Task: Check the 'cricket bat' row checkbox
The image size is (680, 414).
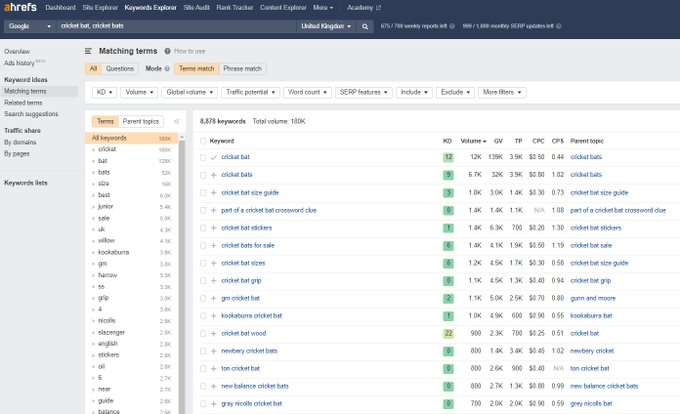Action: [x=203, y=157]
